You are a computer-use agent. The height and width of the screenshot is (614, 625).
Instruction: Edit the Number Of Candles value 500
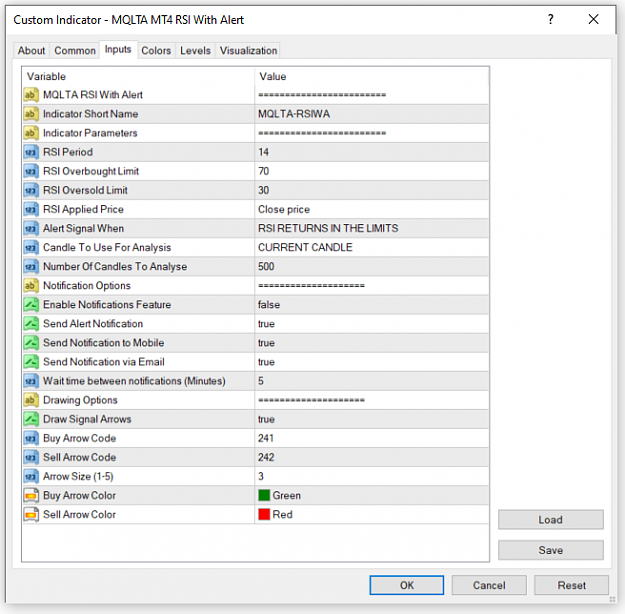point(371,267)
